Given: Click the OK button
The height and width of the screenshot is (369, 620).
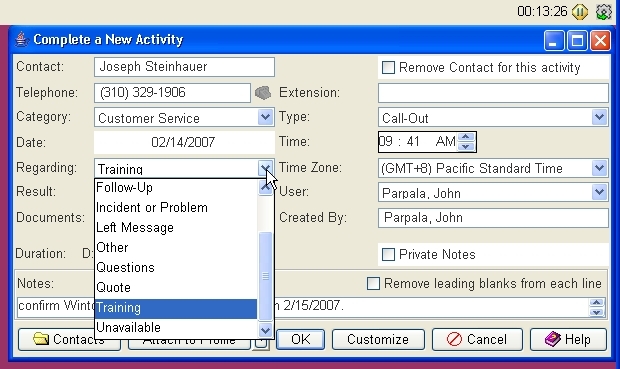Looking at the screenshot, I should click(301, 339).
